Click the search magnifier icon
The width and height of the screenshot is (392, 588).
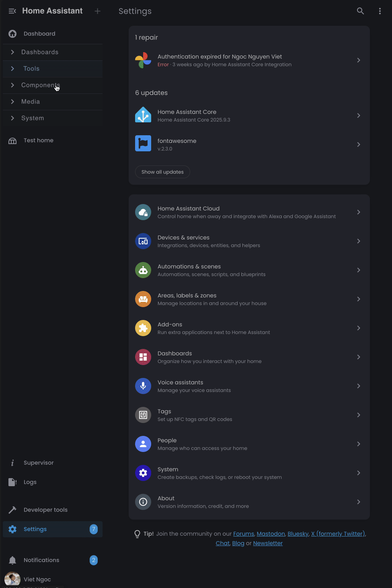coord(360,11)
